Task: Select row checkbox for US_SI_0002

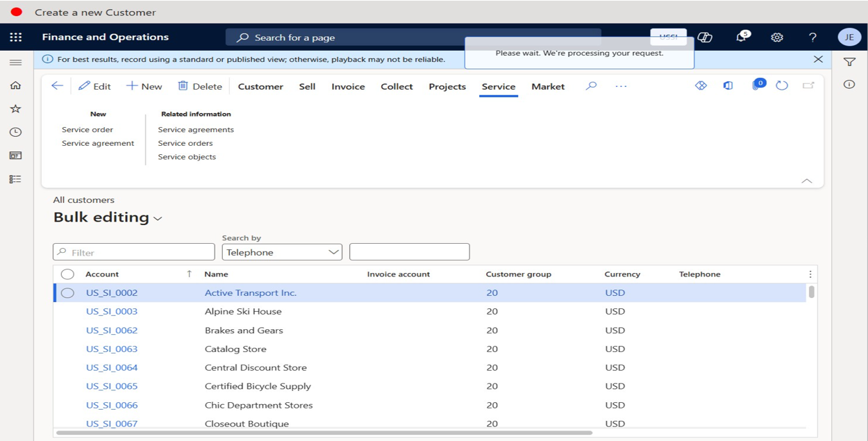Action: 67,293
